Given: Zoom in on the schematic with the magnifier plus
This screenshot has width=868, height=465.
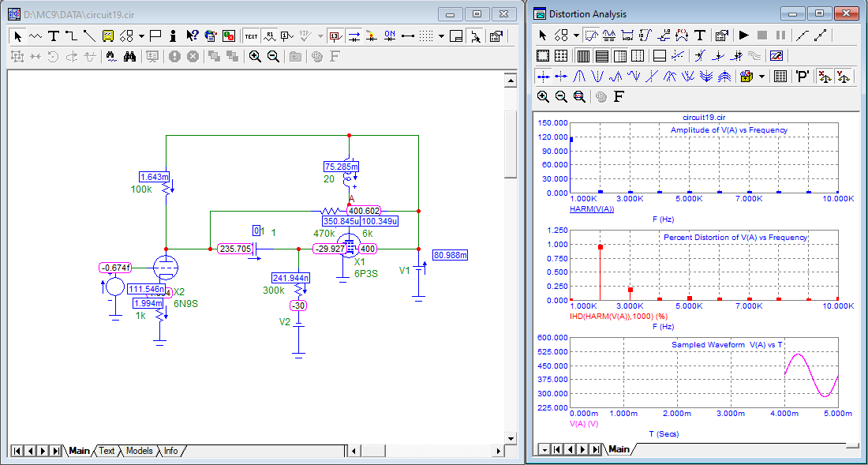Looking at the screenshot, I should (x=255, y=57).
